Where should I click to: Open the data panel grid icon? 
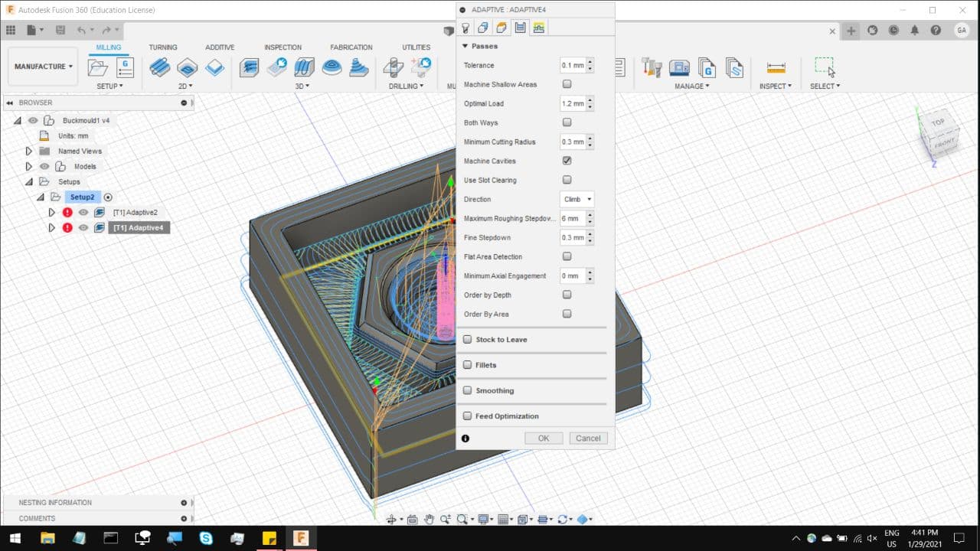pos(11,30)
